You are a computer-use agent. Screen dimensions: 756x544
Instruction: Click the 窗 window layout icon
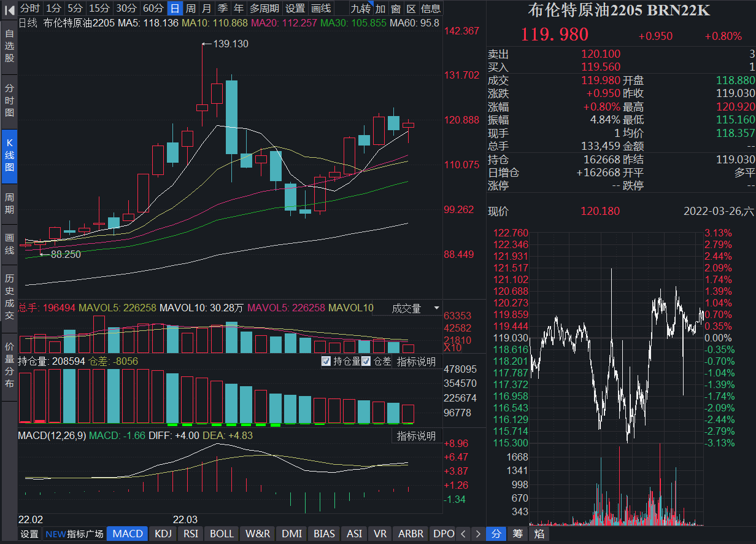coord(396,9)
